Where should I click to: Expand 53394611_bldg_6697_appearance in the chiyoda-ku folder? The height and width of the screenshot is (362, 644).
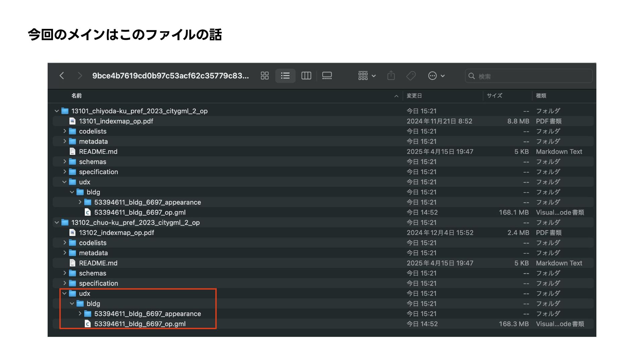pos(80,202)
